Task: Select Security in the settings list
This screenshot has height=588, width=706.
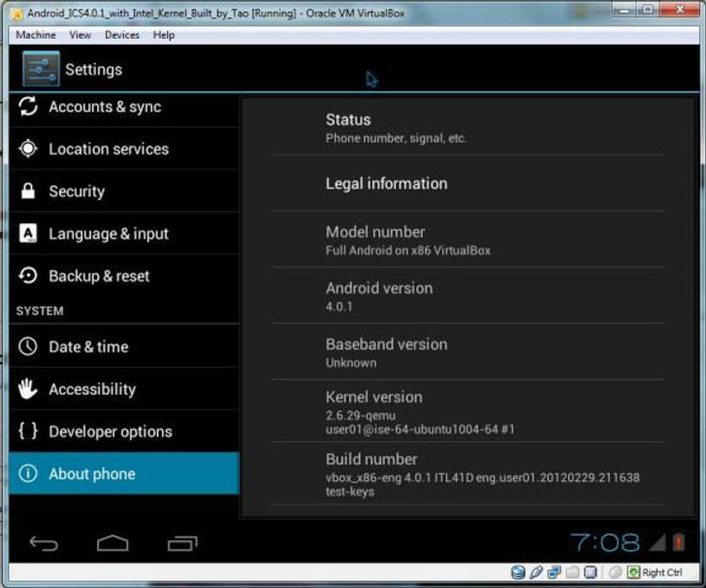Action: [x=124, y=191]
